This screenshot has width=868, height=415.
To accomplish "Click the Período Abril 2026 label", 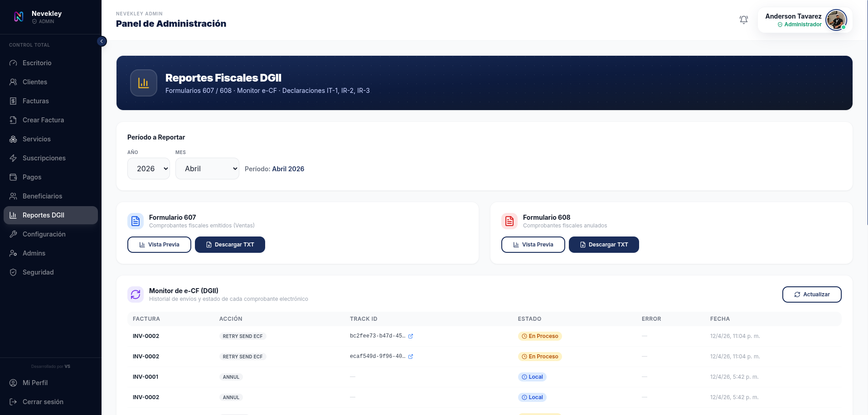I will coord(274,169).
